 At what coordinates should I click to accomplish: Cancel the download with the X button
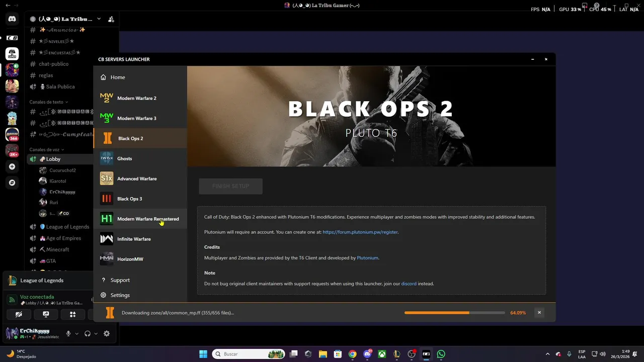(539, 313)
